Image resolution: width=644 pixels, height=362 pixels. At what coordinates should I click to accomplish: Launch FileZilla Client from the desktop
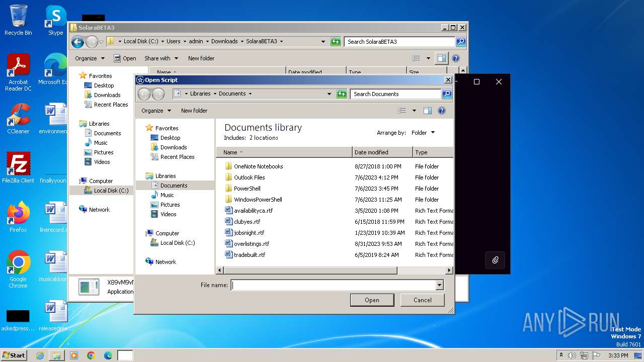click(18, 167)
